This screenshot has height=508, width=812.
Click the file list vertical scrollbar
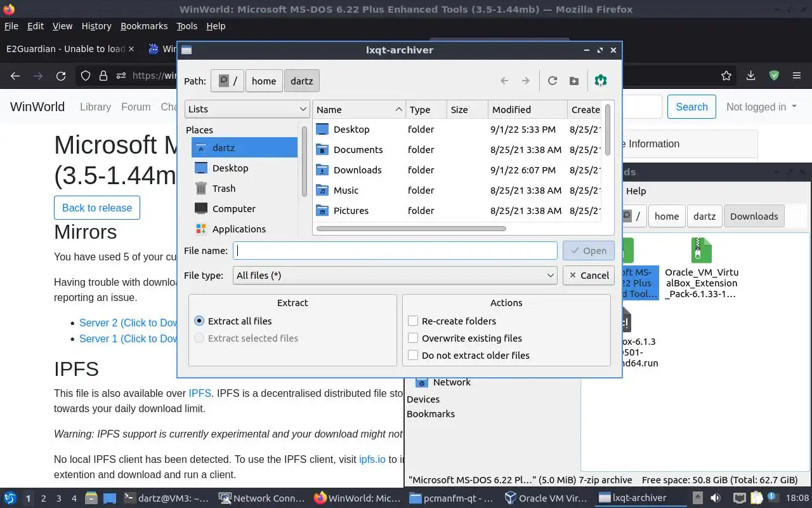pyautogui.click(x=608, y=130)
